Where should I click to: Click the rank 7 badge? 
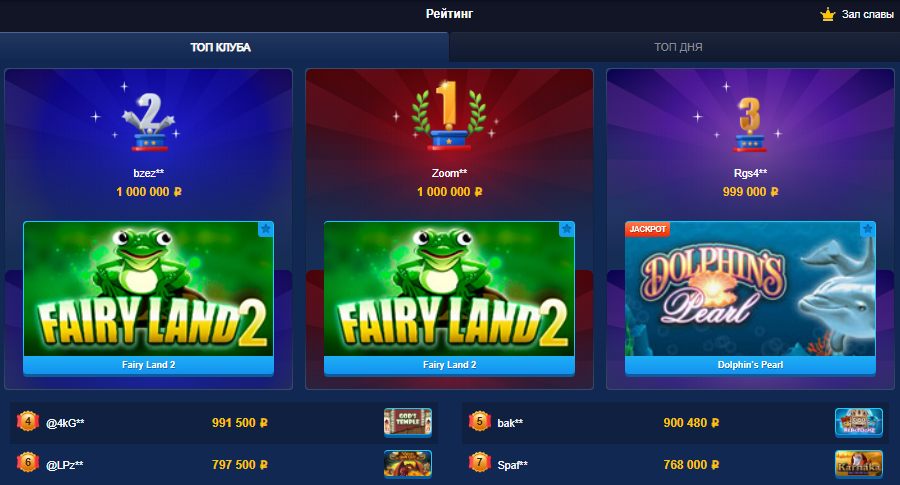point(479,463)
